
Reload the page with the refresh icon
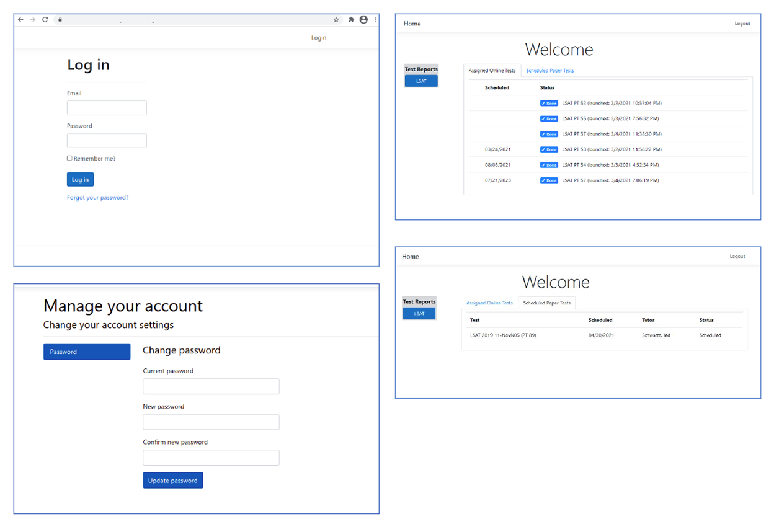click(45, 20)
